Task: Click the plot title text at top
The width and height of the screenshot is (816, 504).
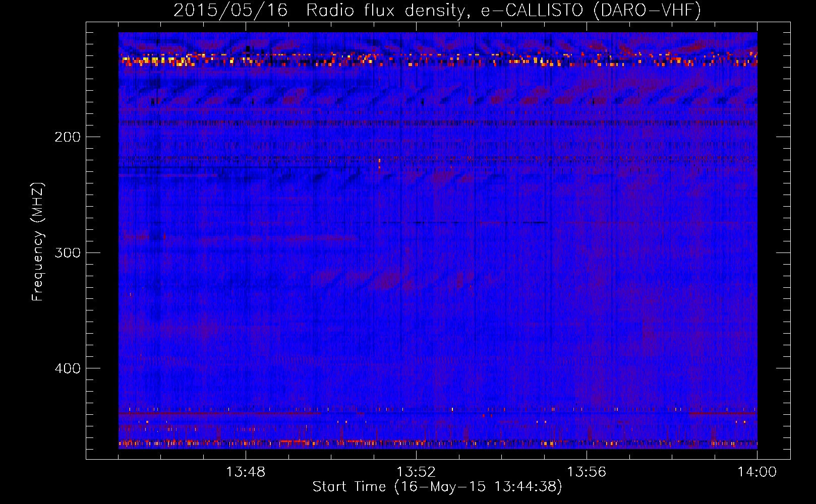Action: point(437,10)
